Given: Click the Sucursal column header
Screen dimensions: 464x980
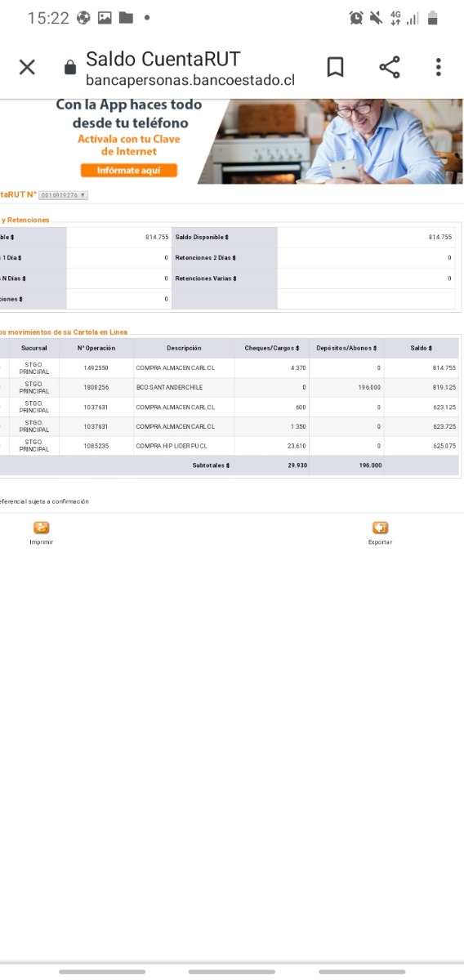Looking at the screenshot, I should (x=34, y=348).
